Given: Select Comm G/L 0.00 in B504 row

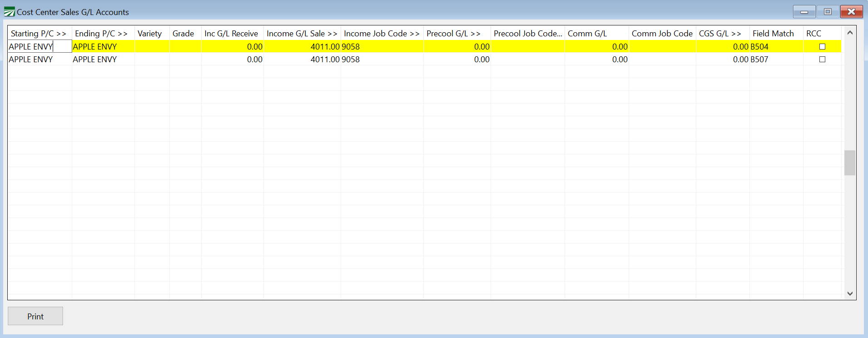Looking at the screenshot, I should click(x=597, y=46).
